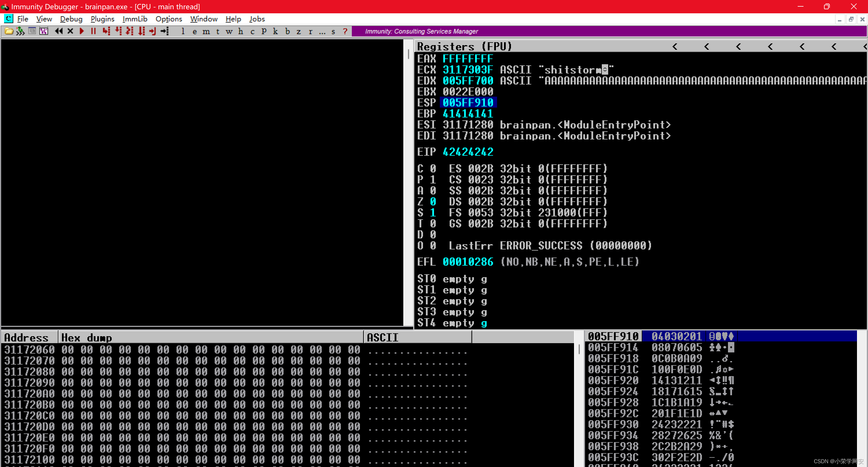Select the EBX value 0022E000

[468, 92]
